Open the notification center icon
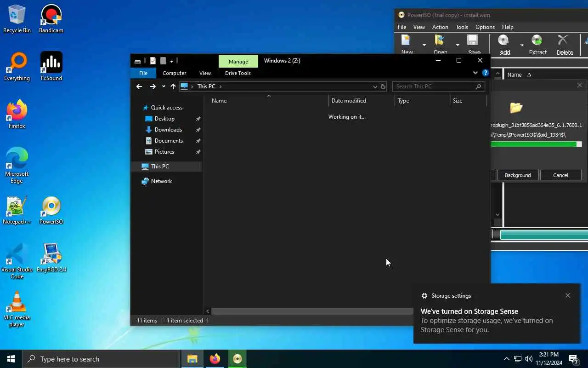Viewport: 588px width, 368px height. pos(573,359)
